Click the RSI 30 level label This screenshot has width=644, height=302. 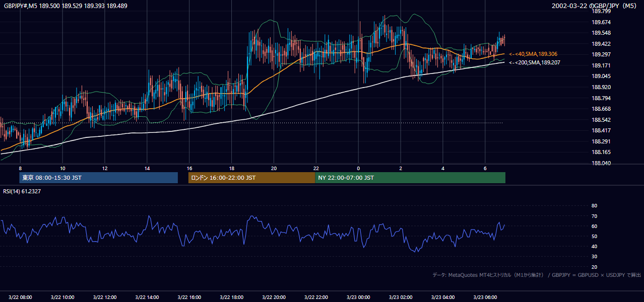pos(594,257)
